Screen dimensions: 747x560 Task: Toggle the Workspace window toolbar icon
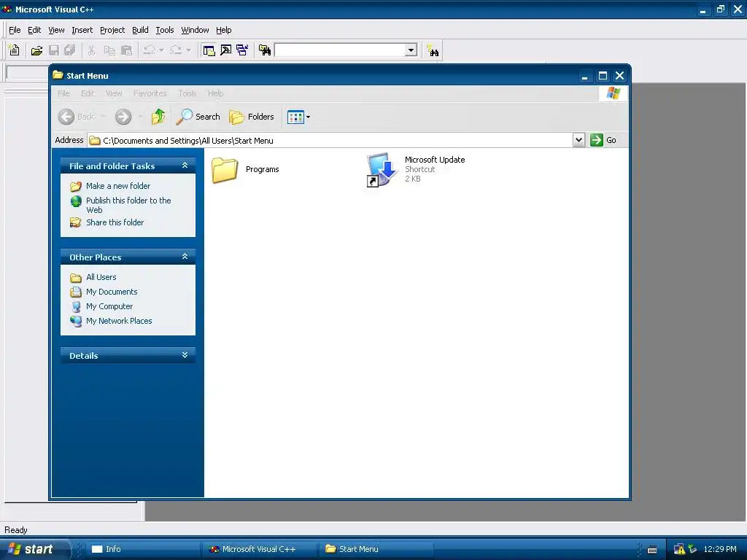[x=209, y=50]
